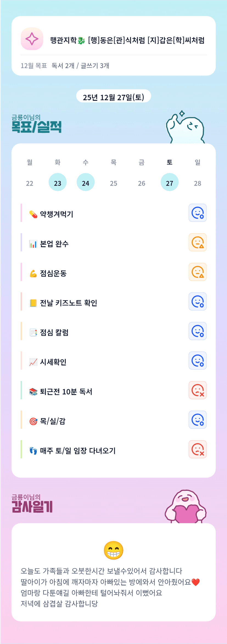
Task: Click the blue smiley for 전날 키즈노트 확인
Action: 197,302
